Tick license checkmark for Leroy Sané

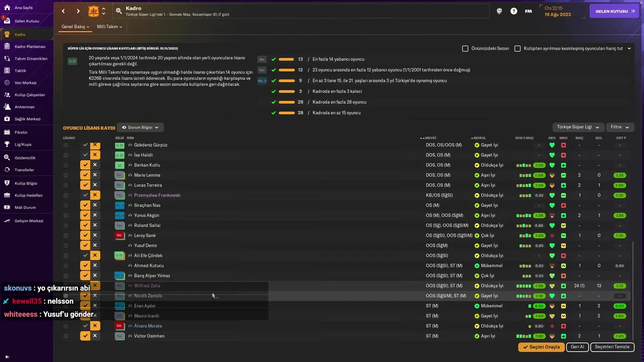click(85, 235)
